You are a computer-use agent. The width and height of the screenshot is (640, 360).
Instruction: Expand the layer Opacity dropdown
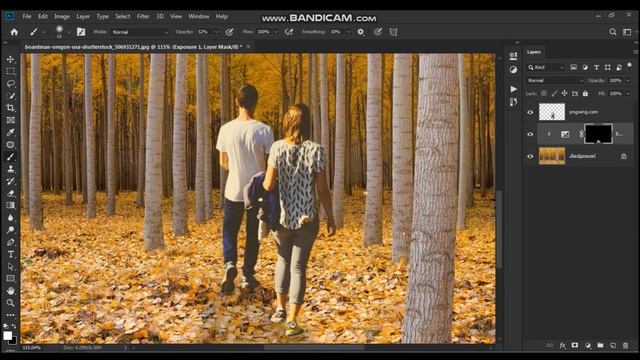tap(628, 80)
